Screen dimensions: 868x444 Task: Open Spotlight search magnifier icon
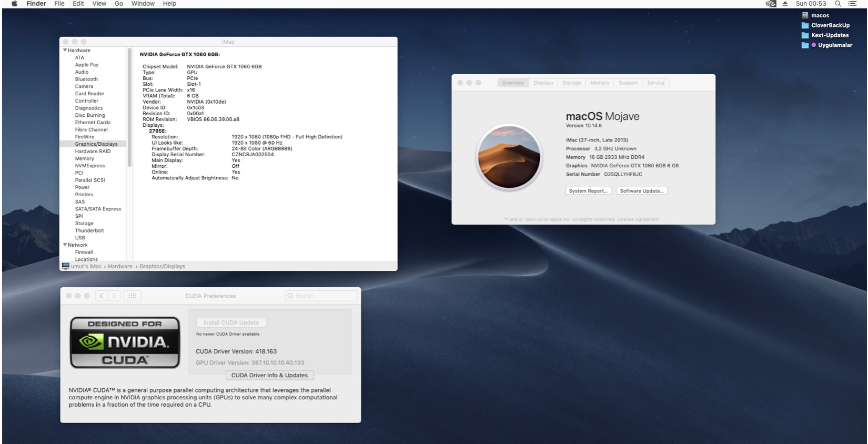(x=838, y=4)
